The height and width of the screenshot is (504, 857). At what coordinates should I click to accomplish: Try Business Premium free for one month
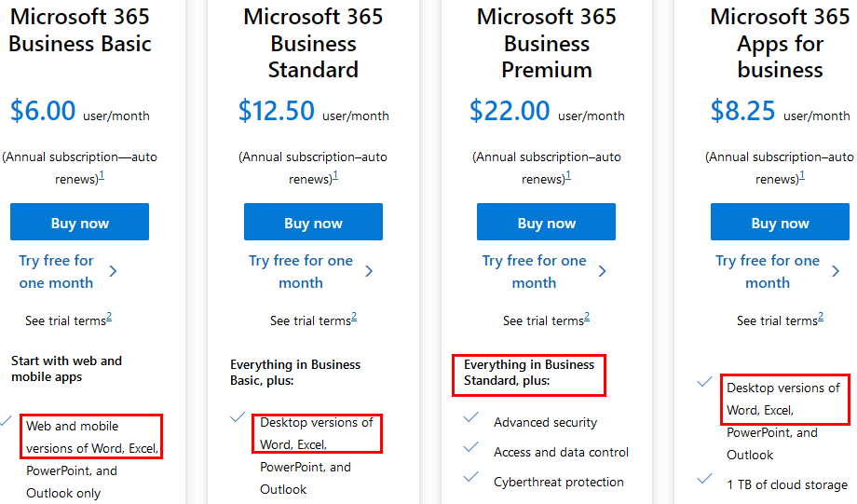534,271
